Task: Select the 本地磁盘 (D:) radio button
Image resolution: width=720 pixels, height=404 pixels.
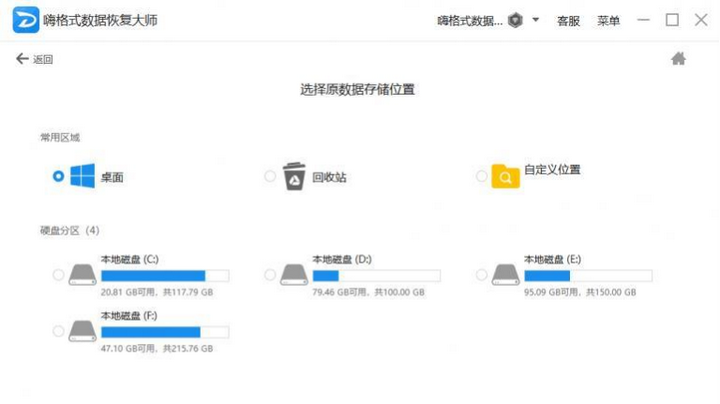Action: [x=270, y=275]
